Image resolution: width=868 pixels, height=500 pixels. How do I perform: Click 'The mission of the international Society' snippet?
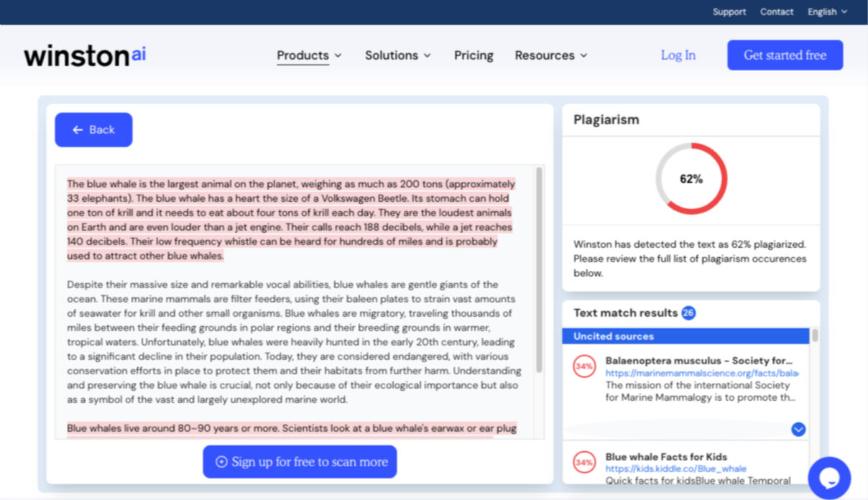click(x=700, y=391)
